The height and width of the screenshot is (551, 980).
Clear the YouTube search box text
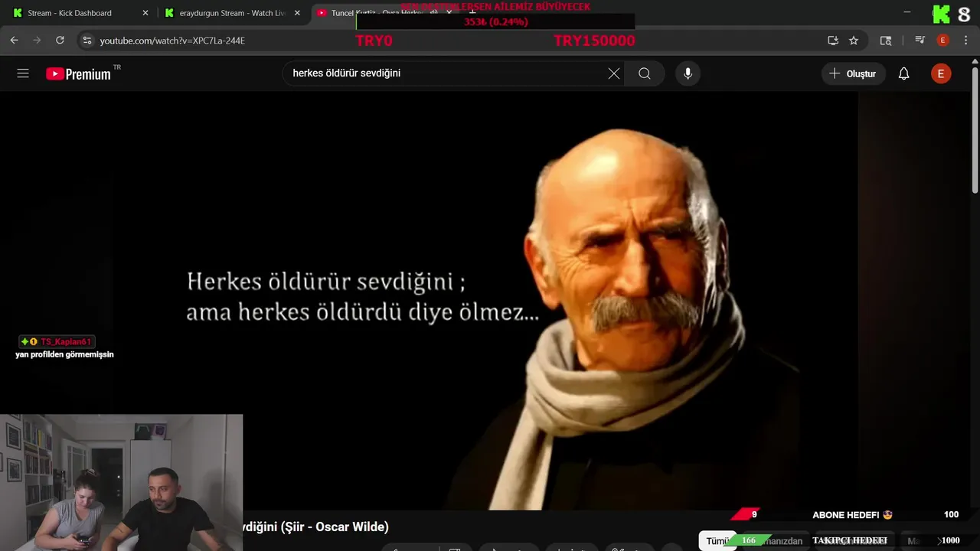coord(614,73)
